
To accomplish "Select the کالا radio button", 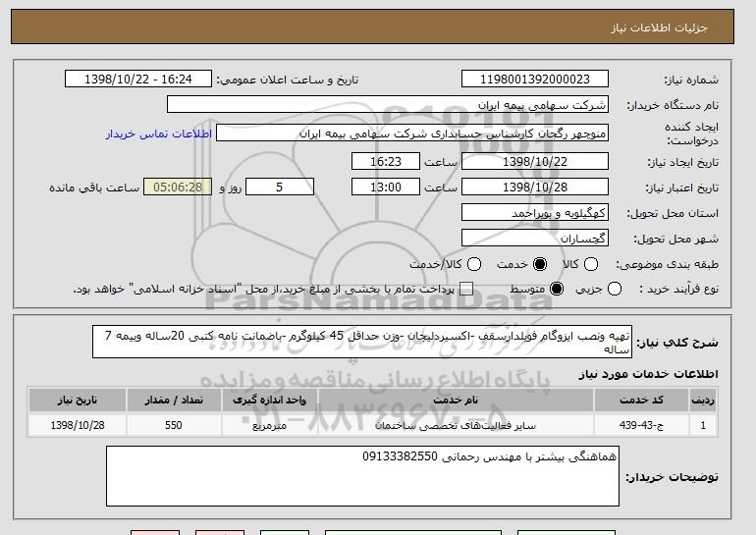I will [x=591, y=264].
